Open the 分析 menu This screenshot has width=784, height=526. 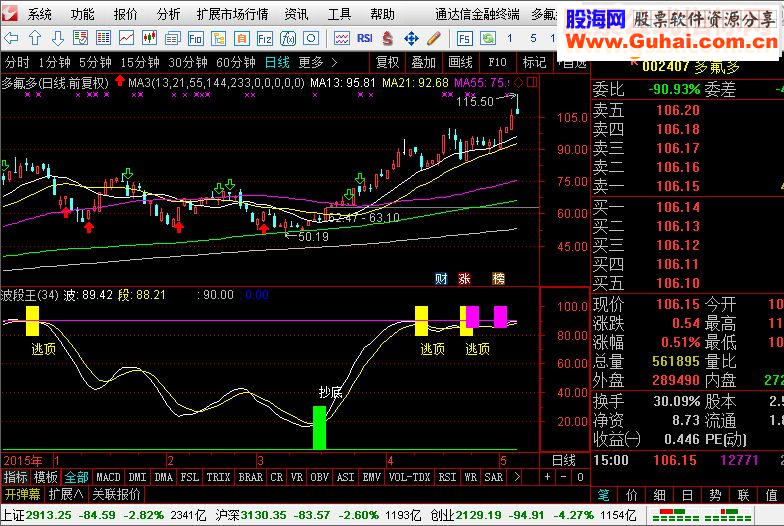[x=168, y=14]
